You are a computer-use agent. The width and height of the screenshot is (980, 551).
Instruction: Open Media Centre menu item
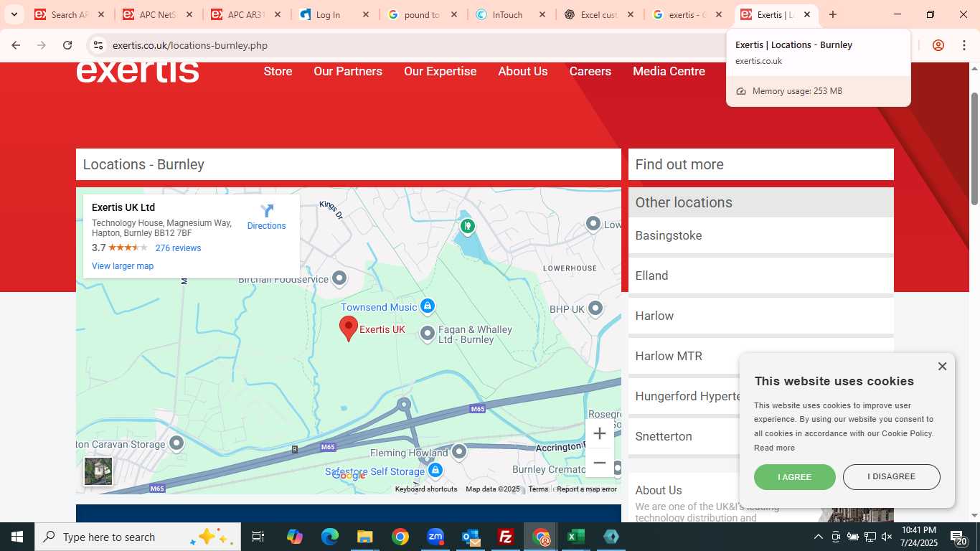point(669,71)
